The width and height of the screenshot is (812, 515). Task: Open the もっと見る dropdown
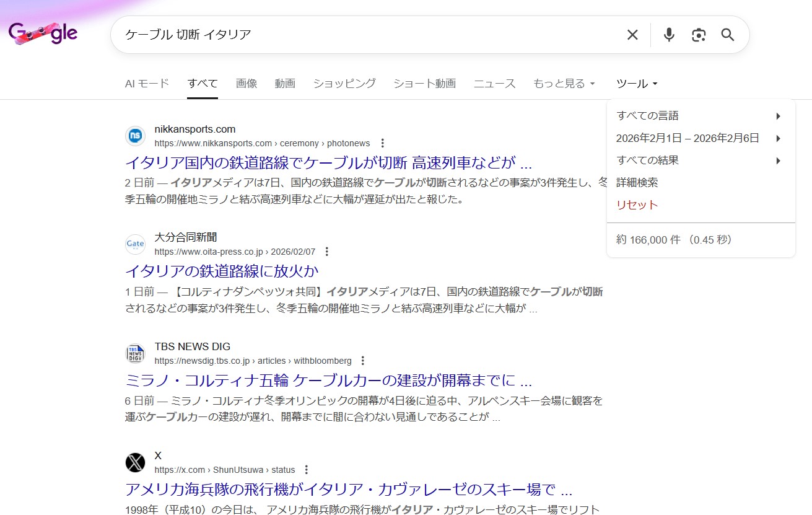pyautogui.click(x=564, y=84)
